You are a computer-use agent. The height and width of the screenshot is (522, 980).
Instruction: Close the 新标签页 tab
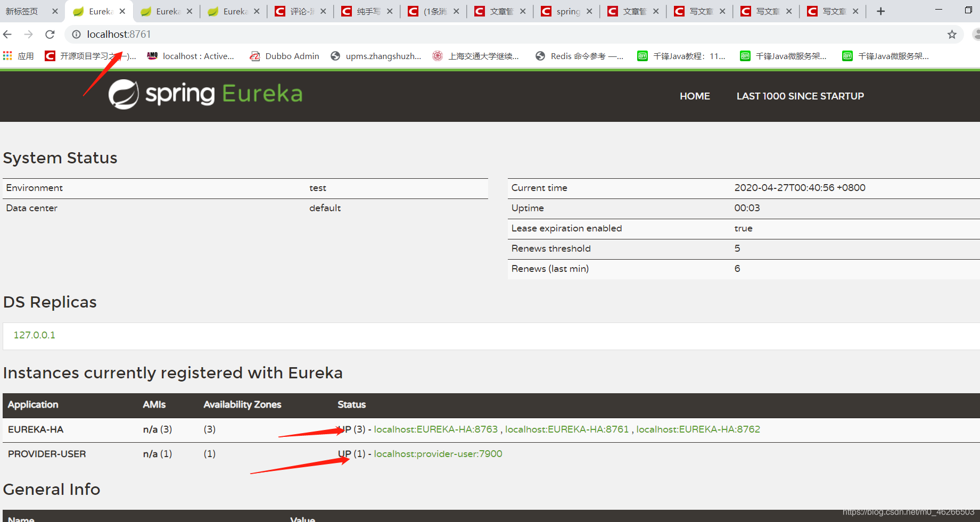pyautogui.click(x=55, y=11)
